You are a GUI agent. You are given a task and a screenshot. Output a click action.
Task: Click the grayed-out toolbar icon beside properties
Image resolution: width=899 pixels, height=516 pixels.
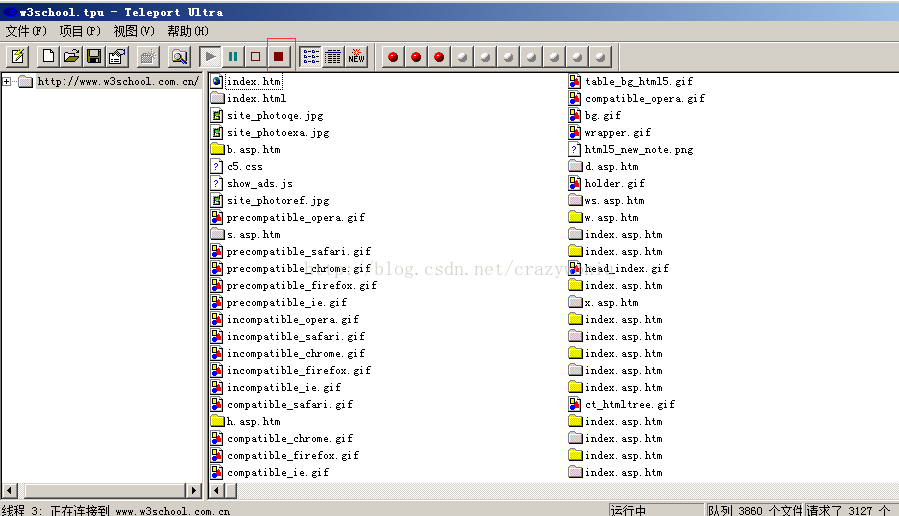[x=148, y=56]
